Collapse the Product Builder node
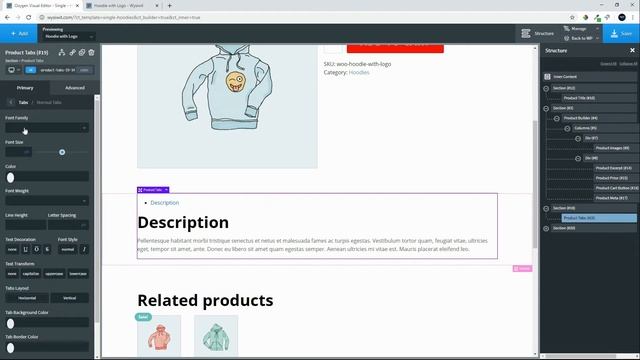 click(x=557, y=118)
